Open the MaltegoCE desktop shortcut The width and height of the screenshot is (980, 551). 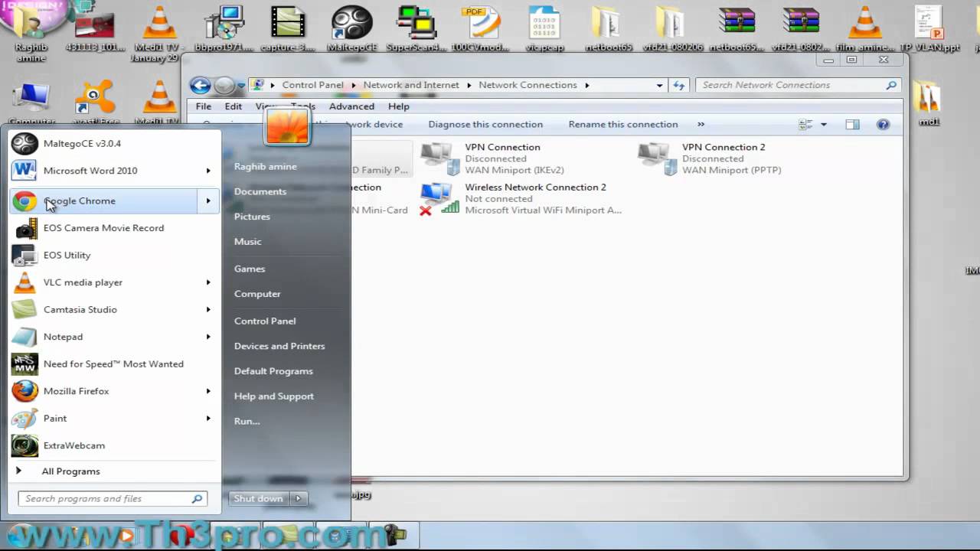pyautogui.click(x=351, y=28)
